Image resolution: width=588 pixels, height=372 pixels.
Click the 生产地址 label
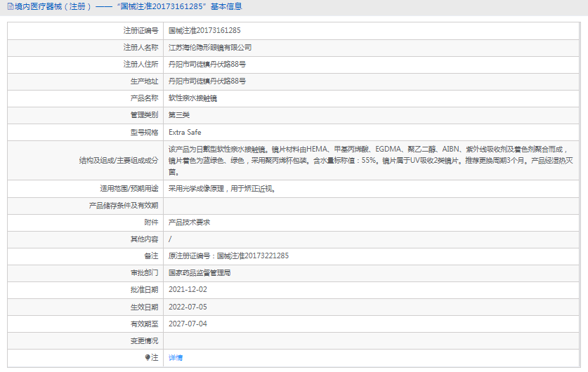coord(145,81)
